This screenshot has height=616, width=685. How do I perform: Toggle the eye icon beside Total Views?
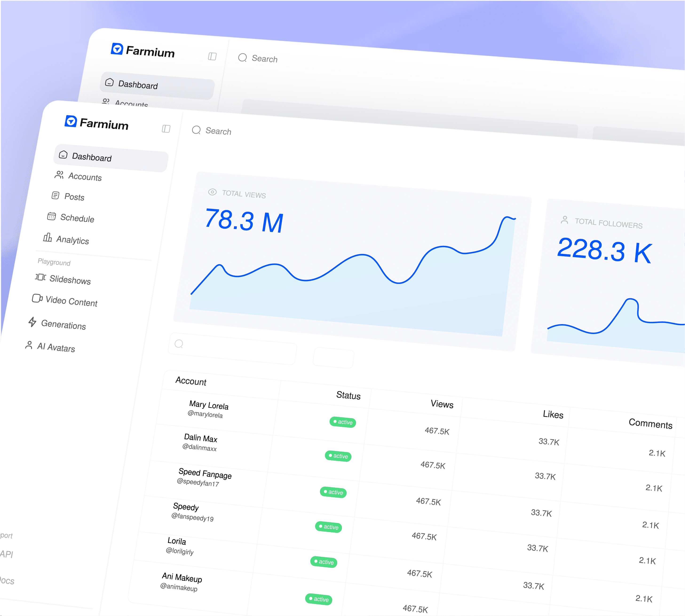pos(212,192)
